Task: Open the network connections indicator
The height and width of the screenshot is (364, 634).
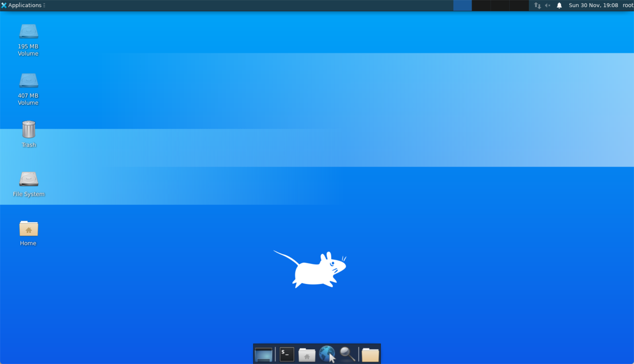Action: click(x=537, y=5)
